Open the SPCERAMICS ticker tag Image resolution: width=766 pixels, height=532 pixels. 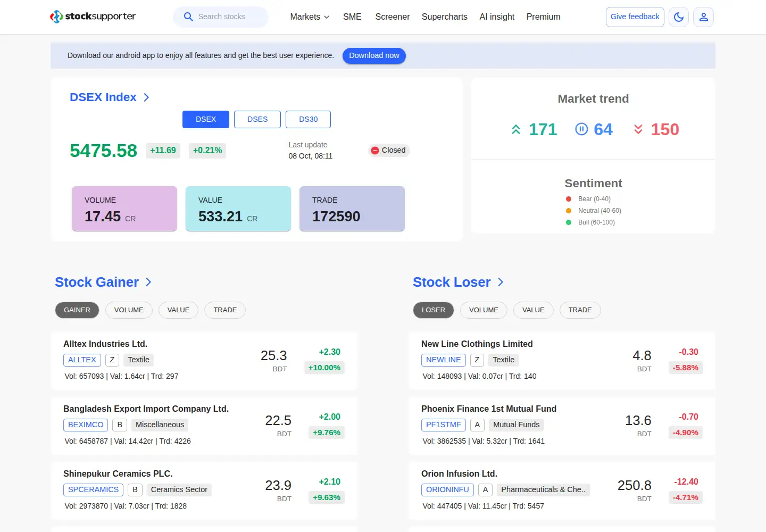coord(93,490)
